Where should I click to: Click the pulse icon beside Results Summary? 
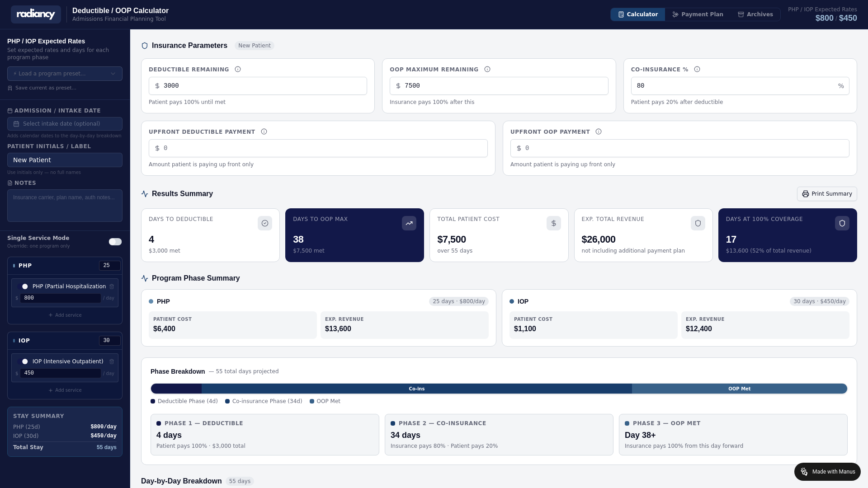[145, 194]
